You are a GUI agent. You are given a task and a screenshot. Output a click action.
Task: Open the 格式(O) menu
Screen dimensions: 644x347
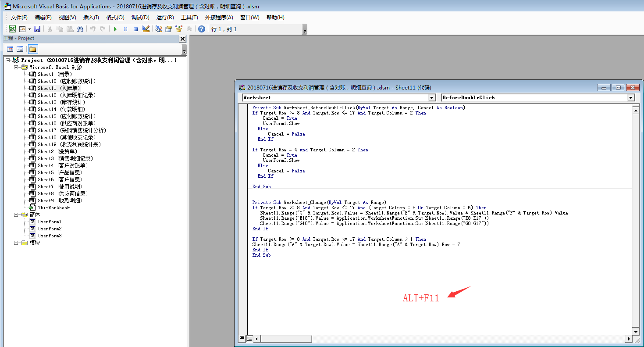115,18
